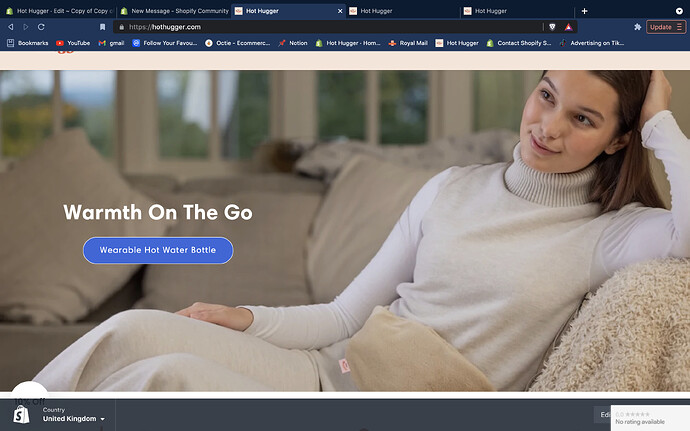690x431 pixels.
Task: Open Contact Shopify S... bookmark
Action: coord(519,43)
